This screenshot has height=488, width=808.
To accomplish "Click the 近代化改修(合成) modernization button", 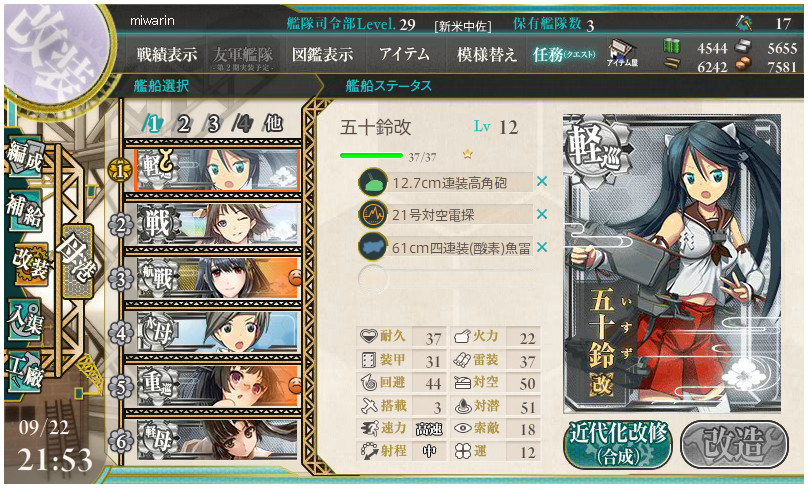I will click(618, 445).
